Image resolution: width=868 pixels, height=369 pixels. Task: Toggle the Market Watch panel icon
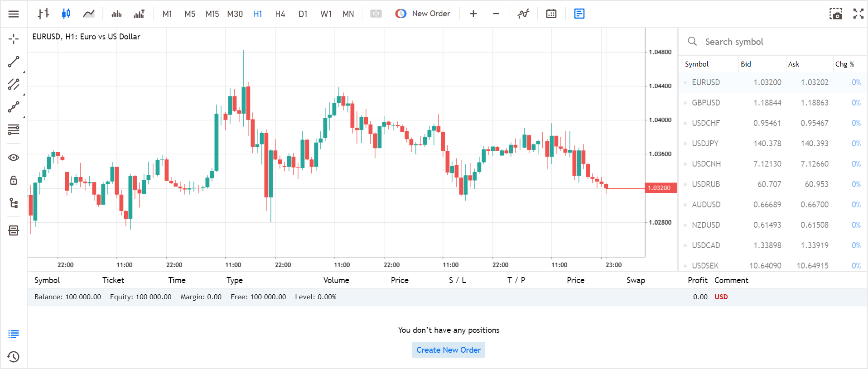coord(579,14)
